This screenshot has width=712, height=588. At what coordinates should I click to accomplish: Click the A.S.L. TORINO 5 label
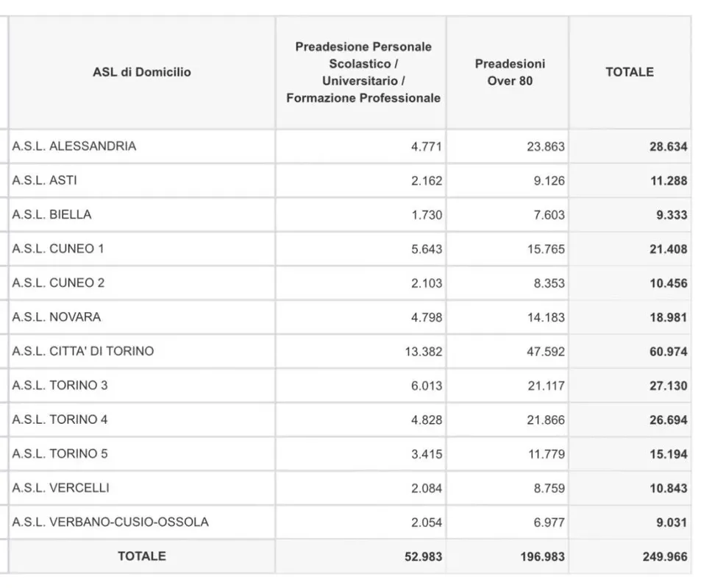coord(60,453)
